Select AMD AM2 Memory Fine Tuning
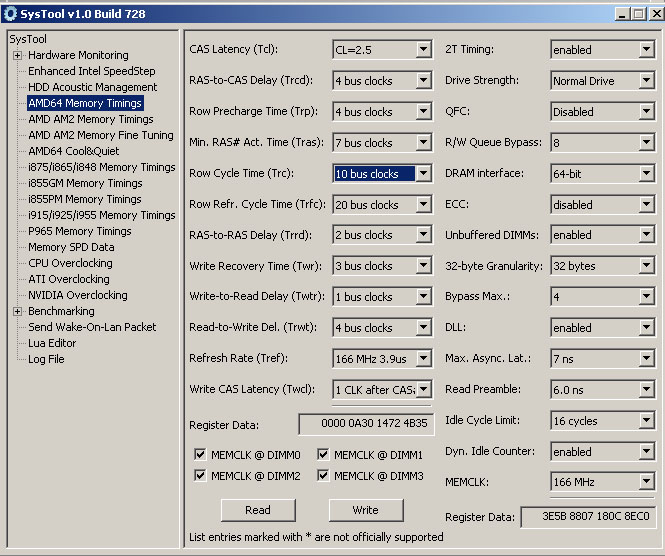This screenshot has height=556, width=665. (101, 135)
